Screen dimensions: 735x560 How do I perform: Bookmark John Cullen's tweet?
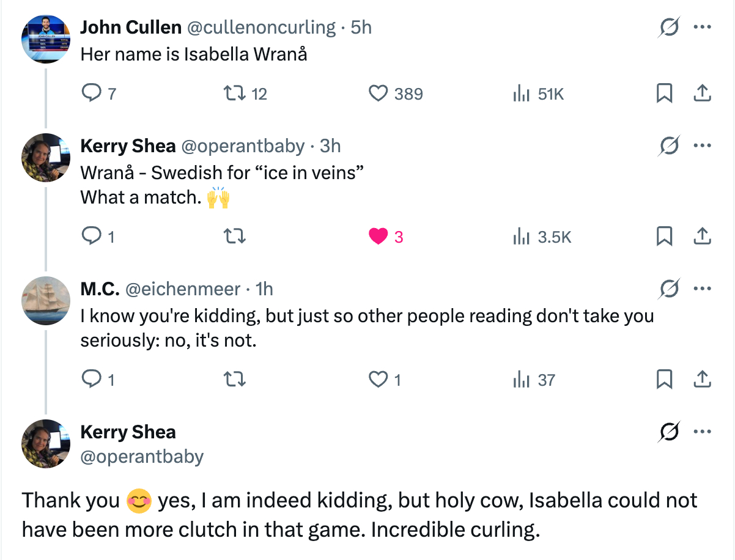(x=664, y=94)
